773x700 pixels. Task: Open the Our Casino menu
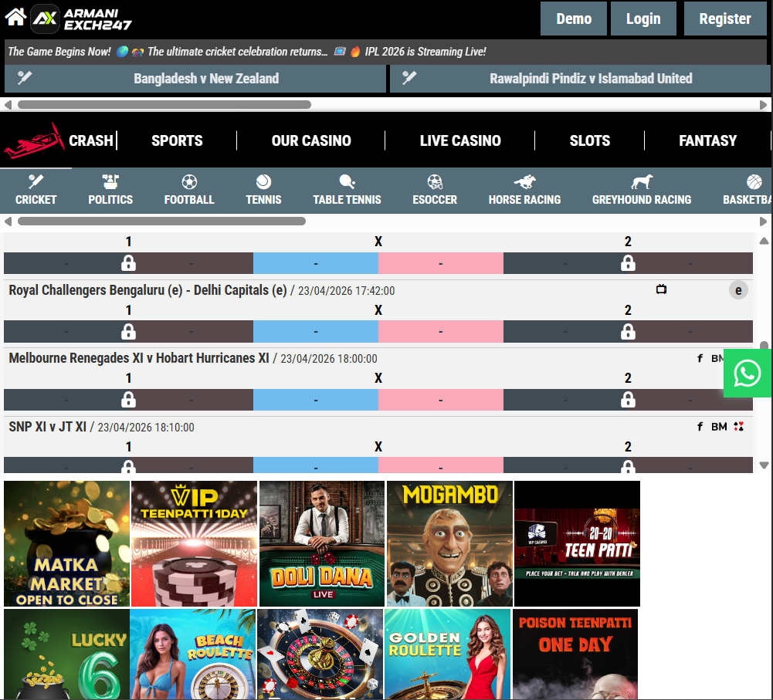point(311,141)
